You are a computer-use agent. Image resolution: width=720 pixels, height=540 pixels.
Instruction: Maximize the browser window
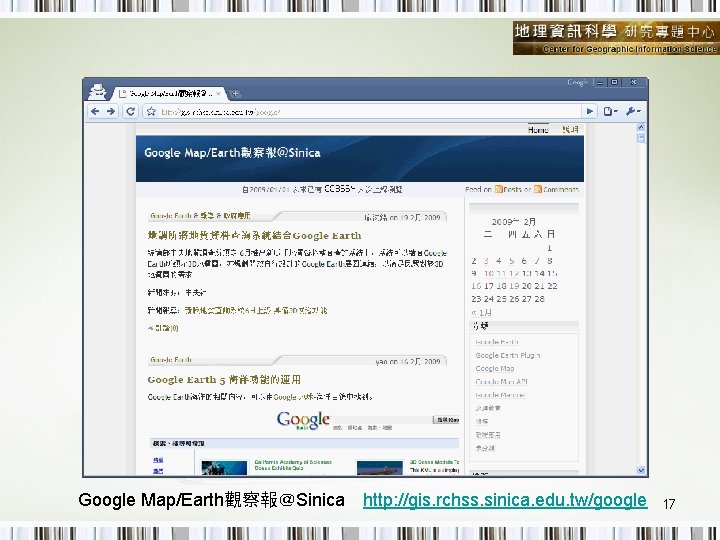614,83
